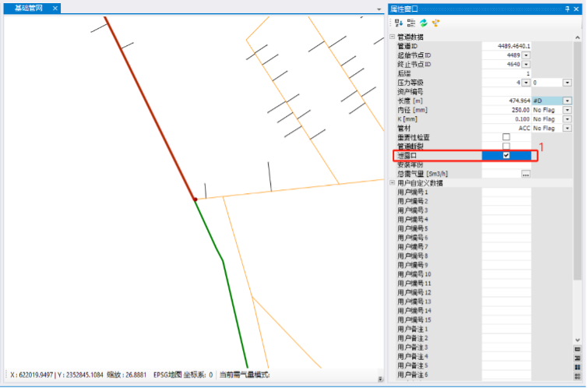The height and width of the screenshot is (388, 588).
Task: Open the 压力等级 value dropdown
Action: point(526,82)
